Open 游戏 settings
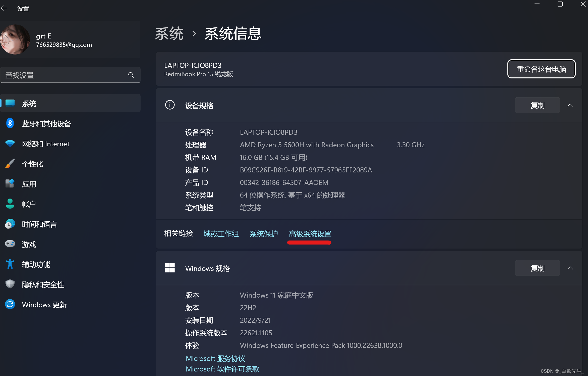The width and height of the screenshot is (588, 376). [x=70, y=244]
